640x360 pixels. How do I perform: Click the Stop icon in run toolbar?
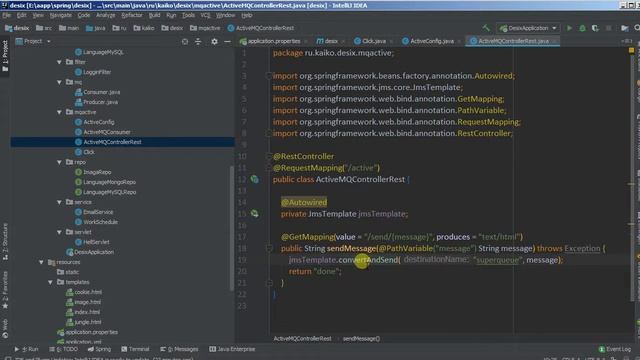click(609, 28)
